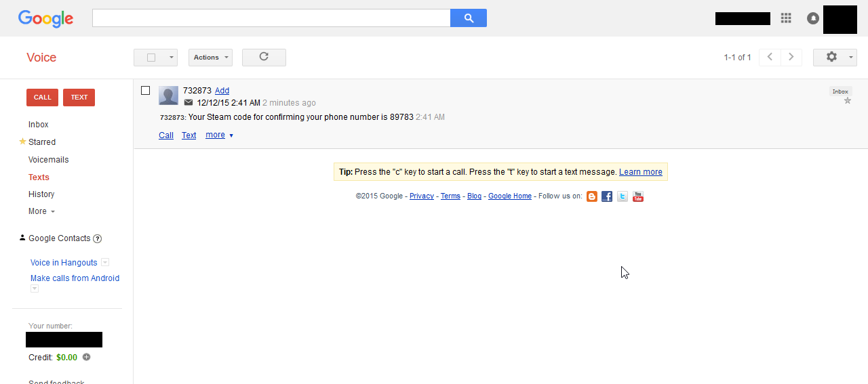This screenshot has height=384, width=868.
Task: Click the Google Contacts help icon
Action: click(98, 238)
